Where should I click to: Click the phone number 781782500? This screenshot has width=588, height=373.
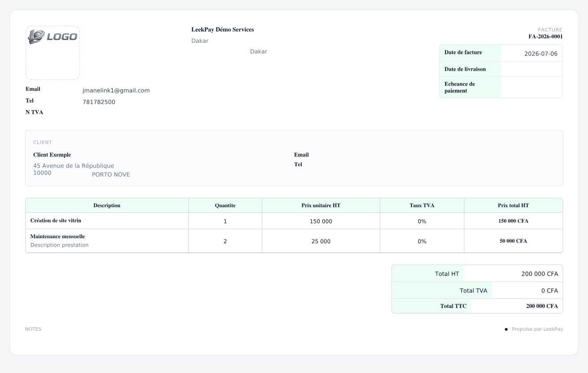(x=99, y=102)
